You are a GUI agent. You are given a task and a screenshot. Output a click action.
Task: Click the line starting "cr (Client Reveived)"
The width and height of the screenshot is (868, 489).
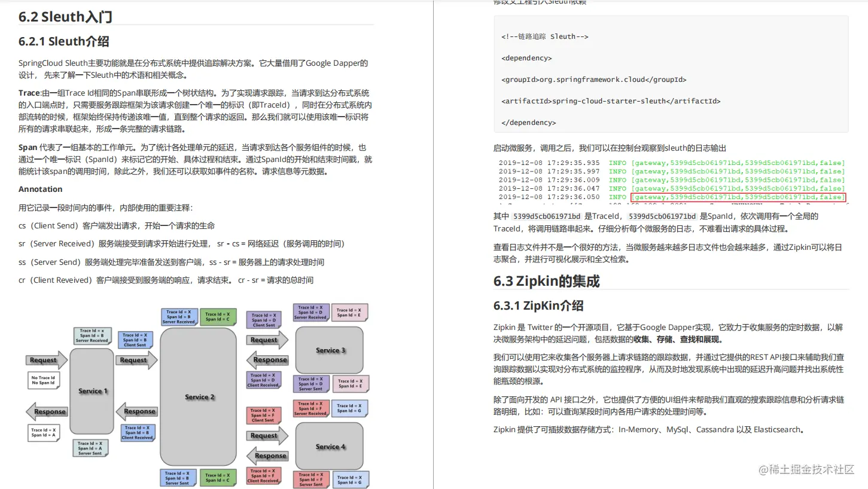point(166,280)
